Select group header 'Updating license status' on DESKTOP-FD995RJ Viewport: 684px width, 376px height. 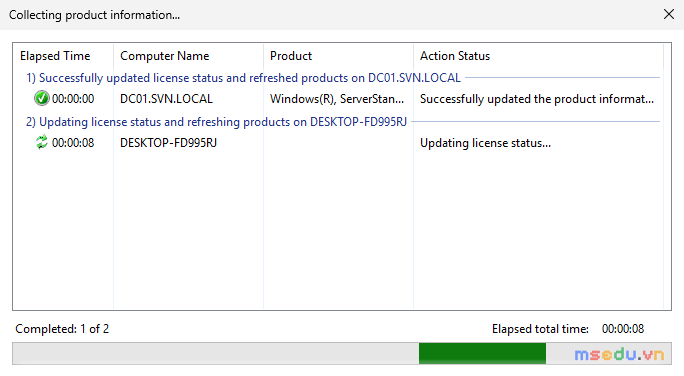(x=216, y=122)
